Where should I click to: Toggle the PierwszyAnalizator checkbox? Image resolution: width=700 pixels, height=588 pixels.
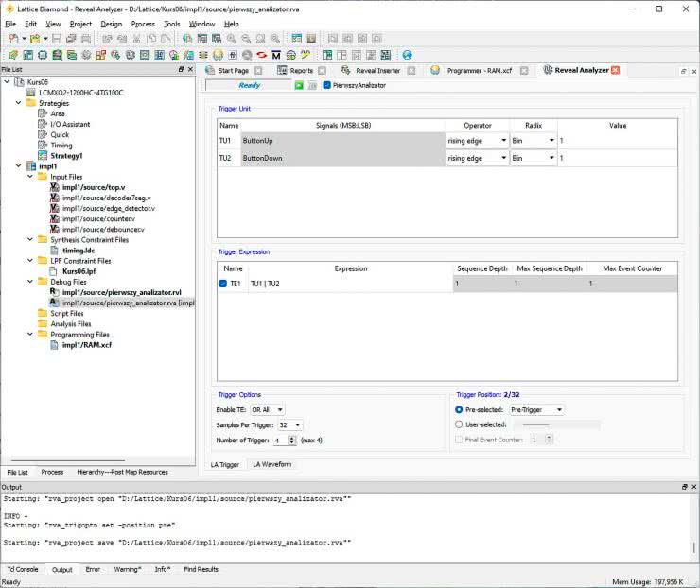tap(326, 85)
